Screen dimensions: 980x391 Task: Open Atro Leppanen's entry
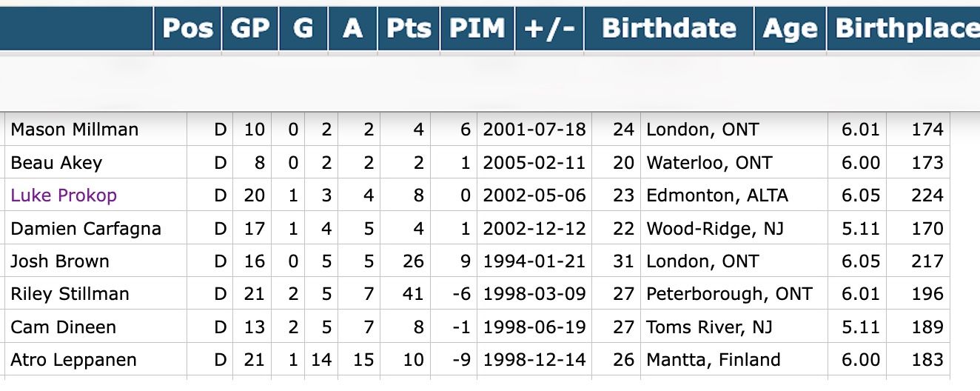[x=73, y=360]
